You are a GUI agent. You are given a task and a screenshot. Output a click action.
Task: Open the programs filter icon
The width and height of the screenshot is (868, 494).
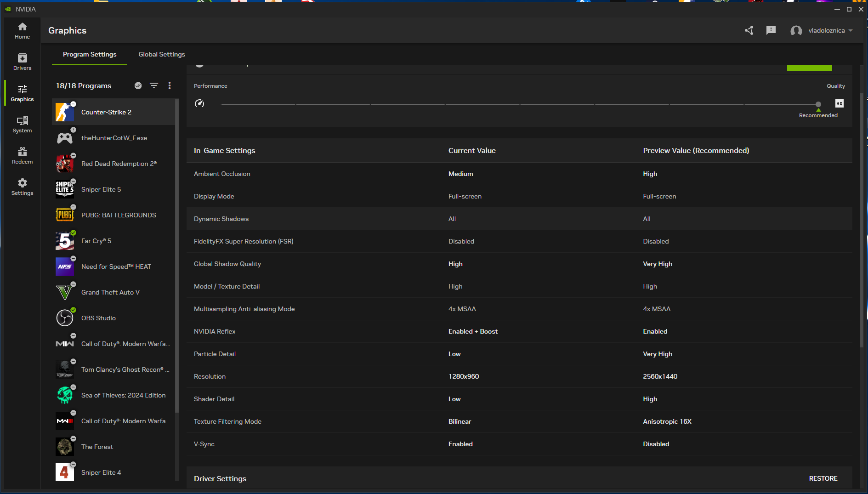154,85
